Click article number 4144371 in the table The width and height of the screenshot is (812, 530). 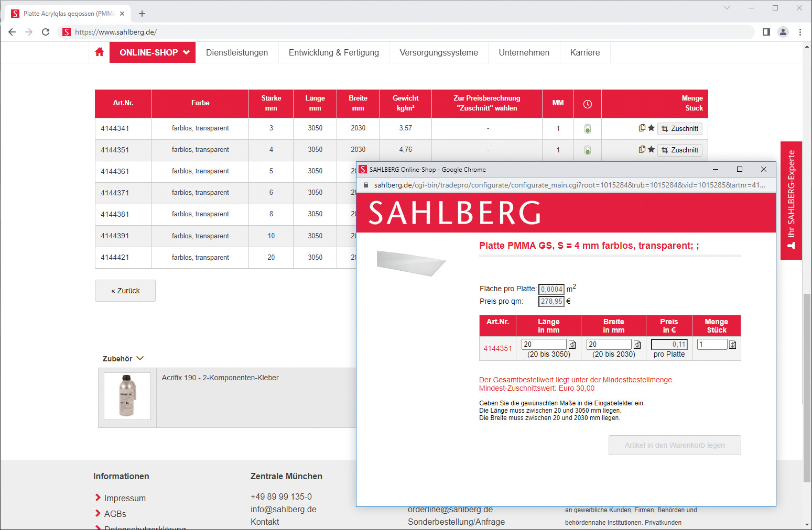pyautogui.click(x=115, y=193)
